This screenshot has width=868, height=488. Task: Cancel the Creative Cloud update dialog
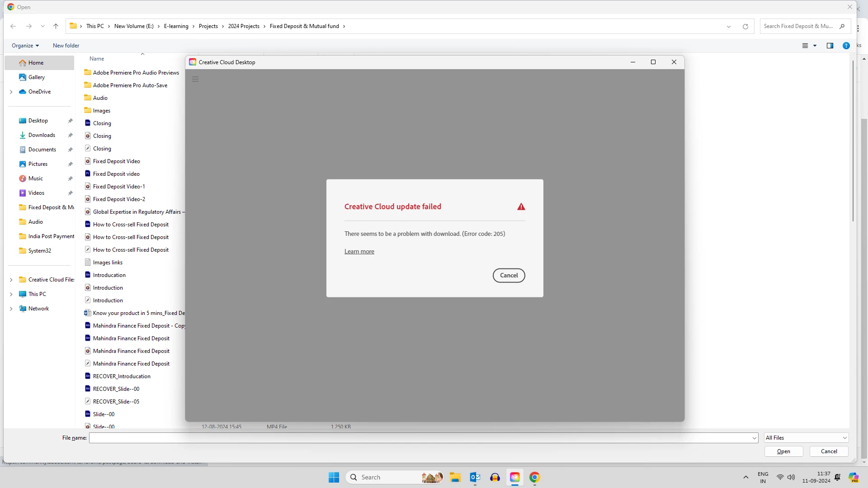click(x=509, y=275)
